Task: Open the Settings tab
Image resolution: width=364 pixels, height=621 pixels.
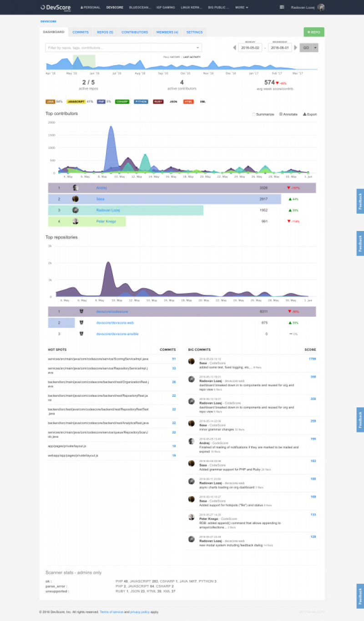Action: pyautogui.click(x=195, y=32)
